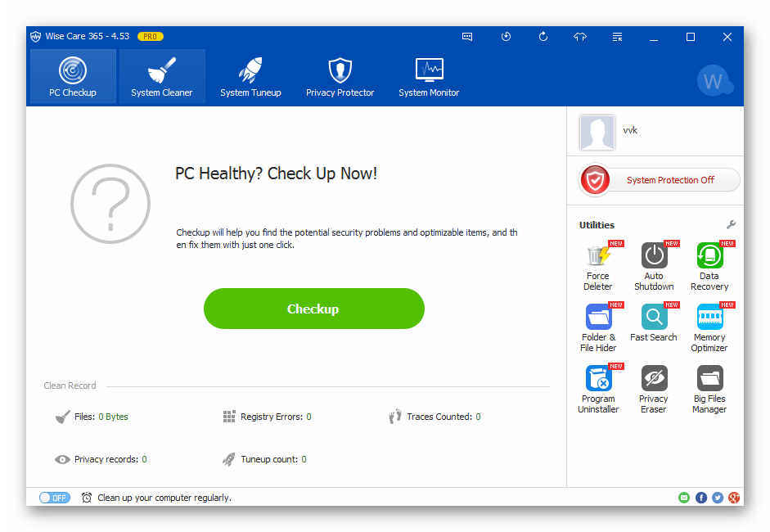Toggle the scheduled cleanup OFF switch

55,498
